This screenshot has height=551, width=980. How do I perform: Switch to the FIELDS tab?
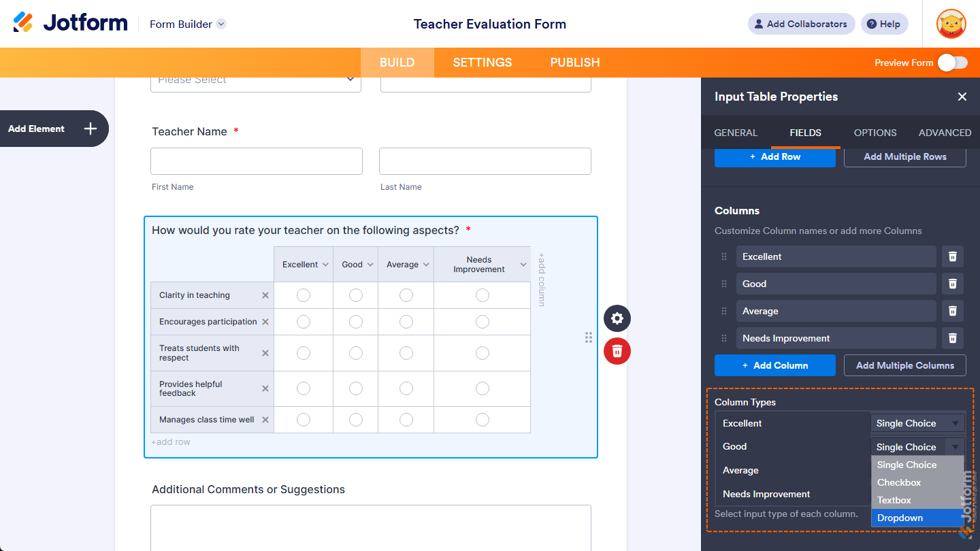(806, 133)
